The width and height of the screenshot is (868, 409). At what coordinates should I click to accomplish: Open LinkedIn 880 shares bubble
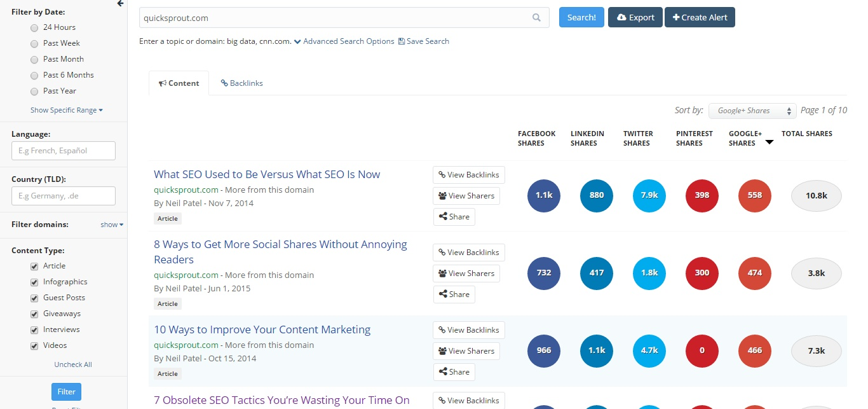[x=597, y=195]
